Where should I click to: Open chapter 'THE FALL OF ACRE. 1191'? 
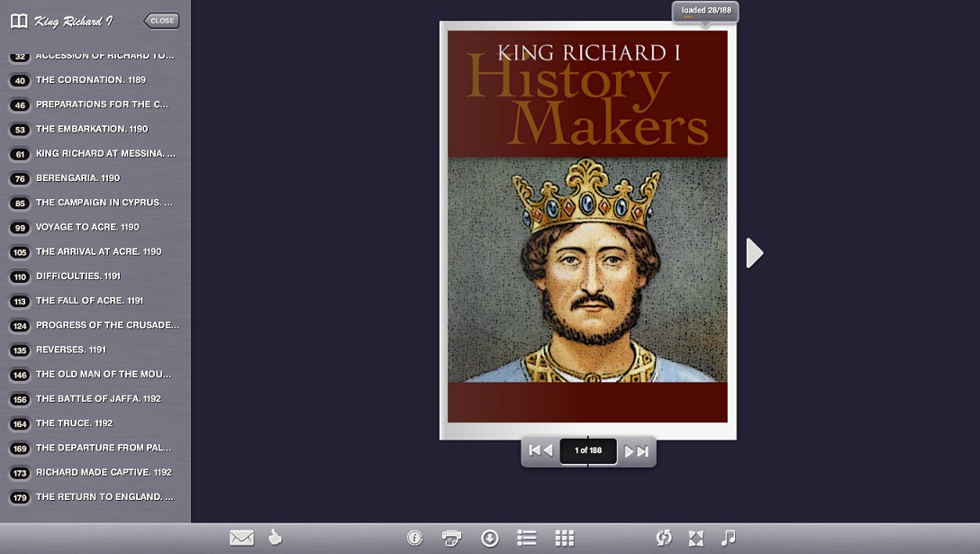pyautogui.click(x=89, y=301)
